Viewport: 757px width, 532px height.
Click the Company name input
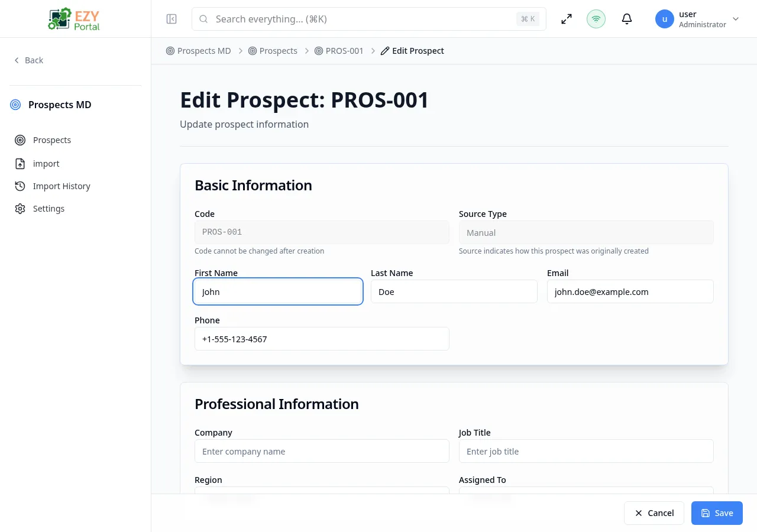pyautogui.click(x=322, y=451)
